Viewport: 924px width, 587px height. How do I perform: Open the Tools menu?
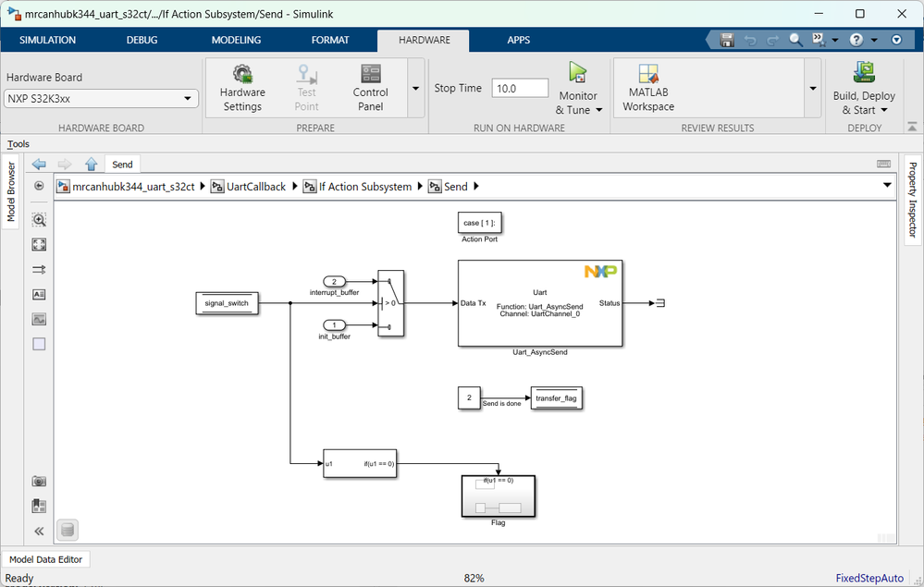(x=18, y=143)
